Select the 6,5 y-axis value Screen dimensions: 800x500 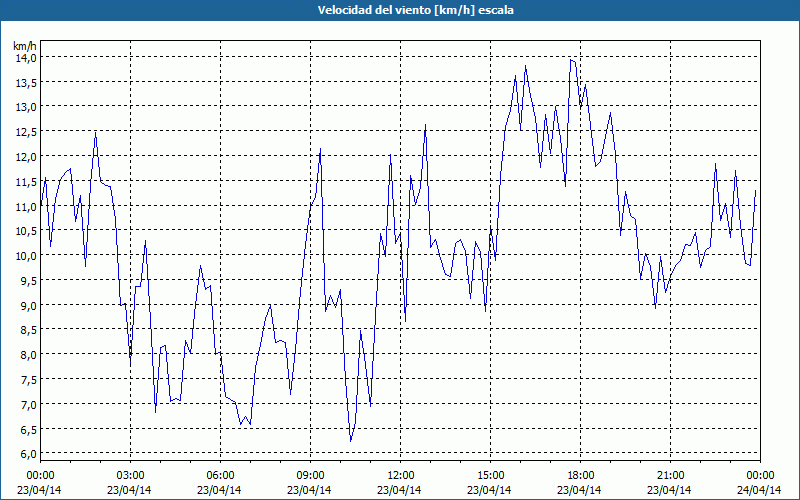(27, 429)
